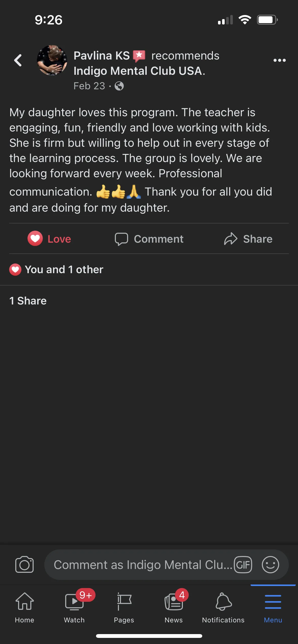Switch to the Watch tab

[x=74, y=608]
